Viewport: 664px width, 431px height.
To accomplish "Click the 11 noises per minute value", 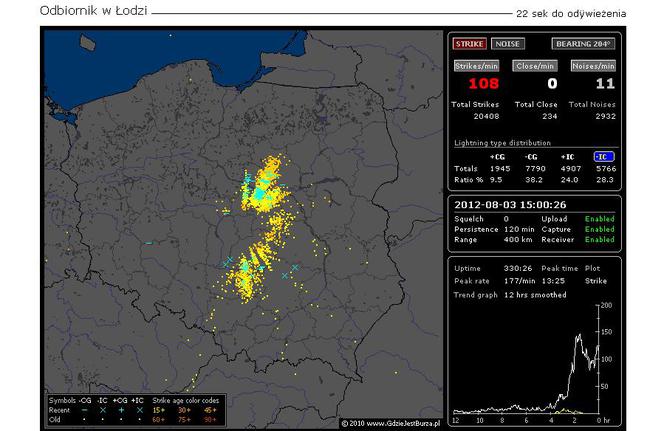I will [x=605, y=83].
